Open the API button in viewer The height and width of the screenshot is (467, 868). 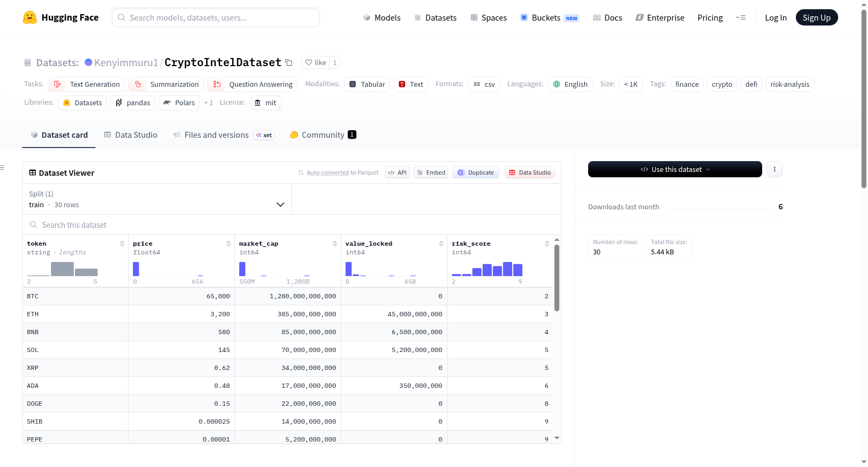click(397, 172)
